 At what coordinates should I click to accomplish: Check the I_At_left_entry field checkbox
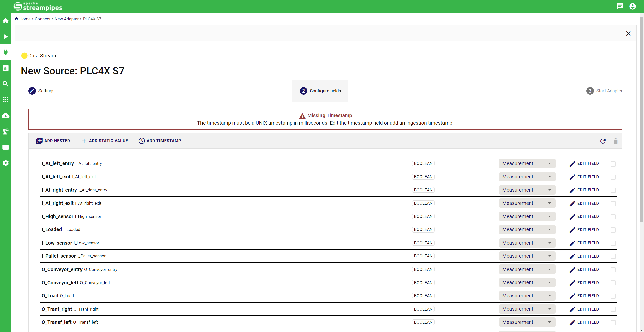[x=613, y=164]
